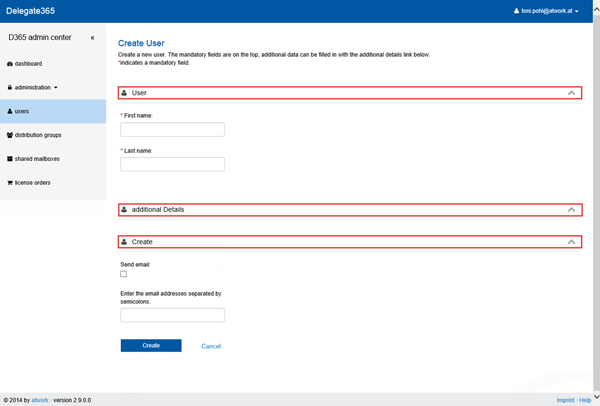Click the users person icon in sidebar
This screenshot has width=600, height=406.
pos(10,111)
